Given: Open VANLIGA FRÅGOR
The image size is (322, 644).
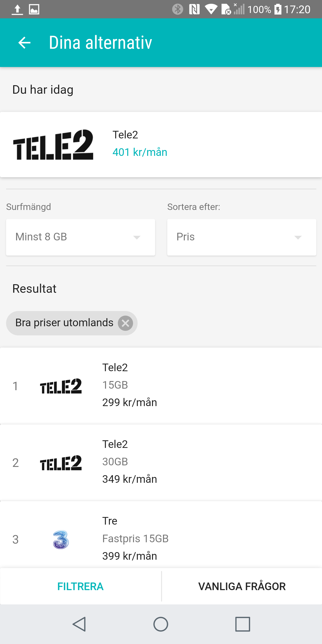Looking at the screenshot, I should (242, 586).
